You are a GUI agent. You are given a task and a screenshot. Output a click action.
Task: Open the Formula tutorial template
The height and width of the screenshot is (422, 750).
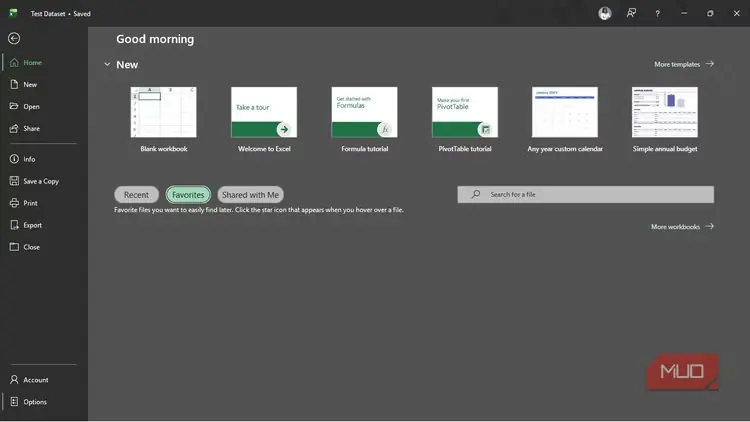tap(364, 120)
